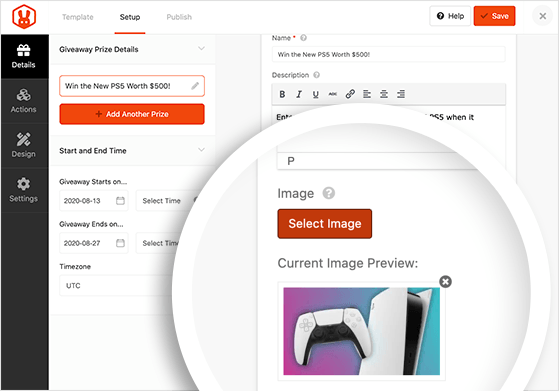Click the prize Name input field

tap(389, 55)
